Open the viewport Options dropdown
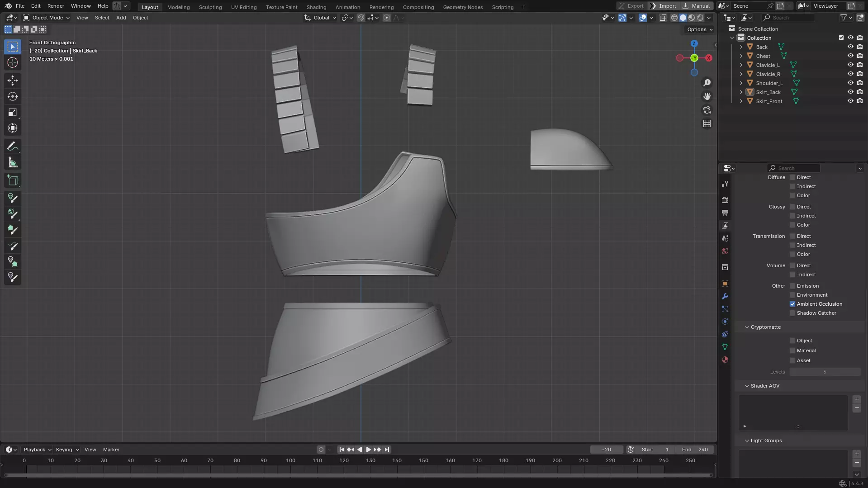The width and height of the screenshot is (868, 488). [x=699, y=29]
